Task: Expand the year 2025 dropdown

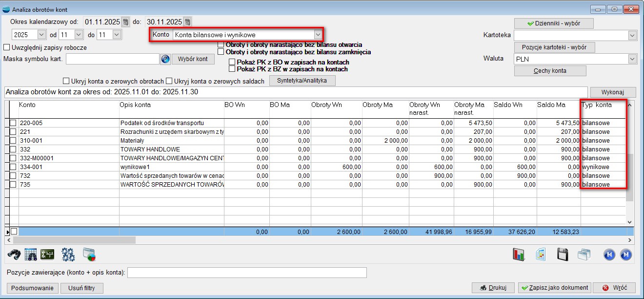Action: [41, 35]
